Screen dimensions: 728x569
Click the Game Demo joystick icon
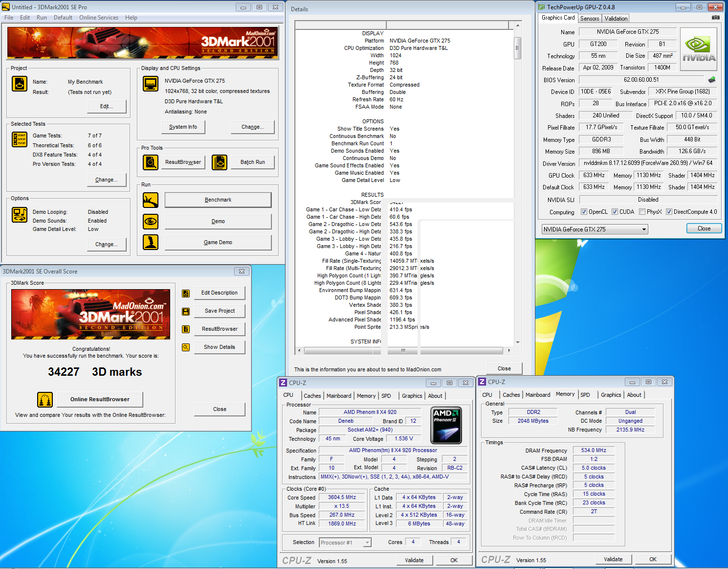coord(151,242)
